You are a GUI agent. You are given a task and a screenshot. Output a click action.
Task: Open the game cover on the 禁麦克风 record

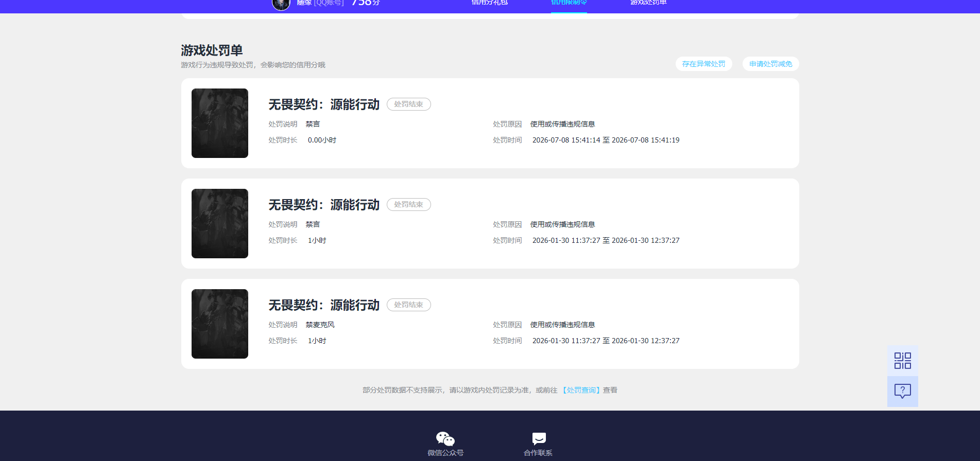[x=220, y=324]
